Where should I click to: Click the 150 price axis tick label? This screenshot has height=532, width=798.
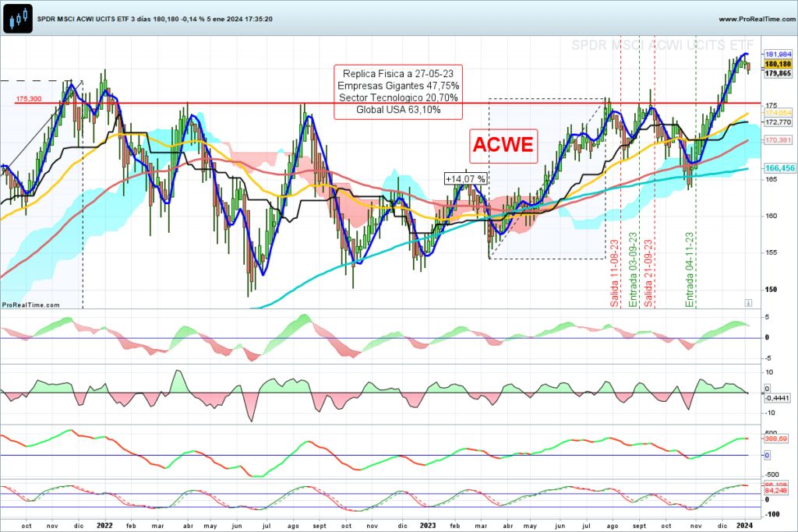point(771,290)
